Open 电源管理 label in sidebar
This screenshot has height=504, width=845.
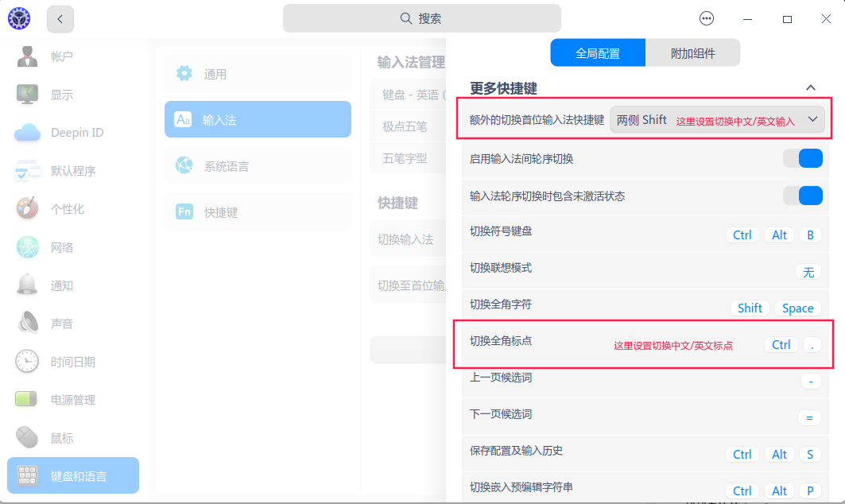coord(73,400)
